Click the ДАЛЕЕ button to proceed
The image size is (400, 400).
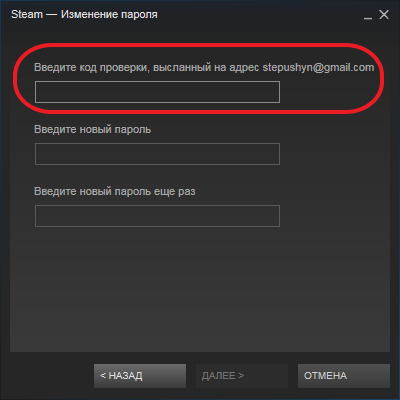(x=242, y=376)
